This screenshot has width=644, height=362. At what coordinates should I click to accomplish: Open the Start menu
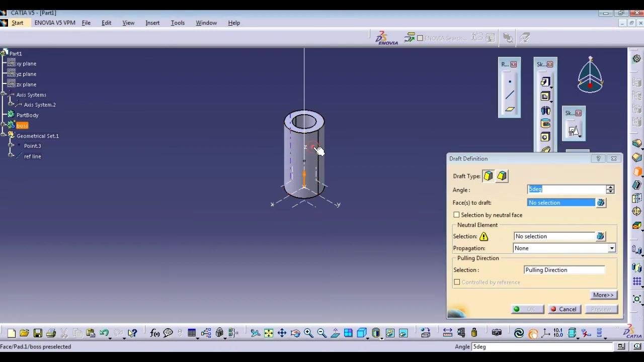pyautogui.click(x=18, y=23)
